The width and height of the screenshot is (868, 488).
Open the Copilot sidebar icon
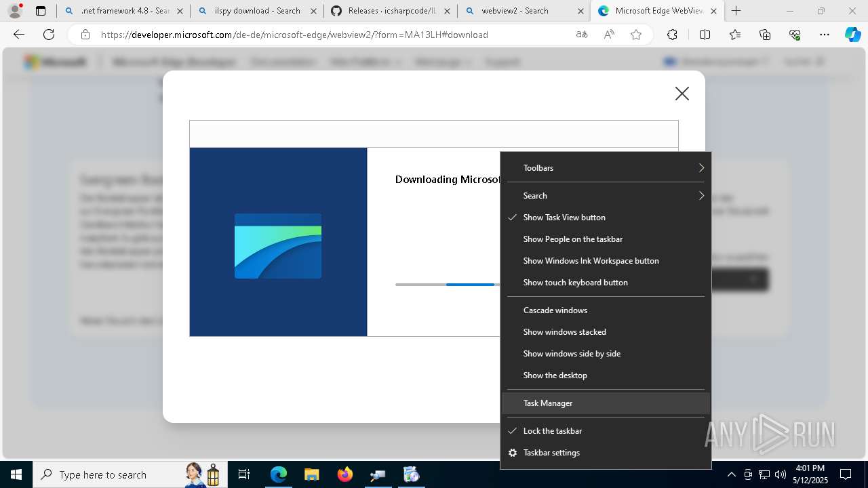coord(853,35)
